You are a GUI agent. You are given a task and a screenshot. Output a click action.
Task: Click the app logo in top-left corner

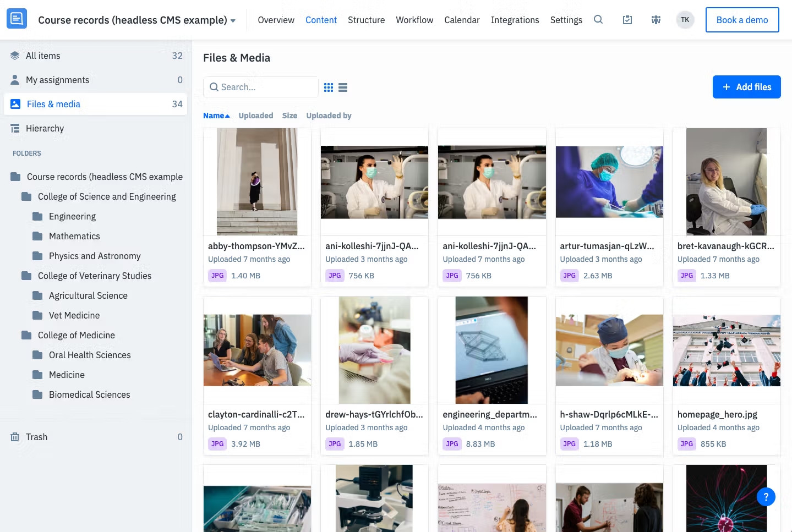coord(17,18)
